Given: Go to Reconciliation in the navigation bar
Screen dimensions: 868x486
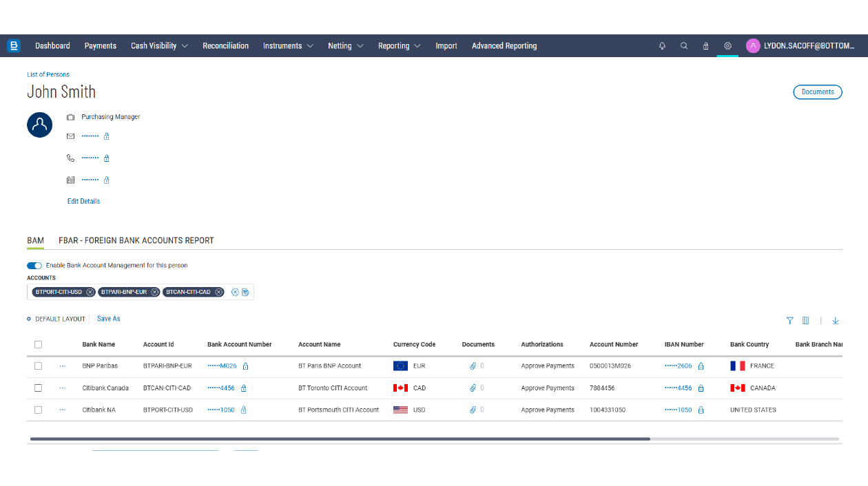Looking at the screenshot, I should pyautogui.click(x=225, y=46).
